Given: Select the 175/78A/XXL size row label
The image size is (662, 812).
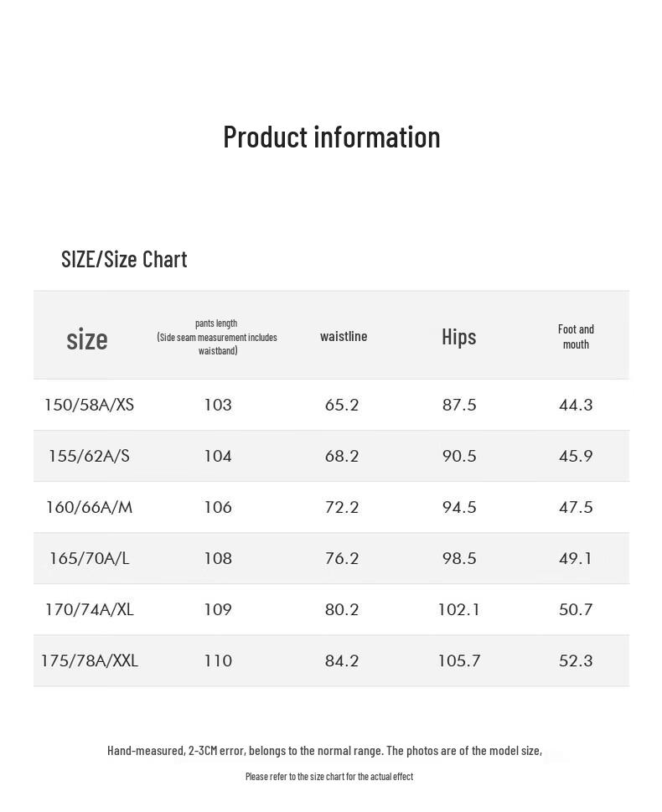Looking at the screenshot, I should pos(89,661).
